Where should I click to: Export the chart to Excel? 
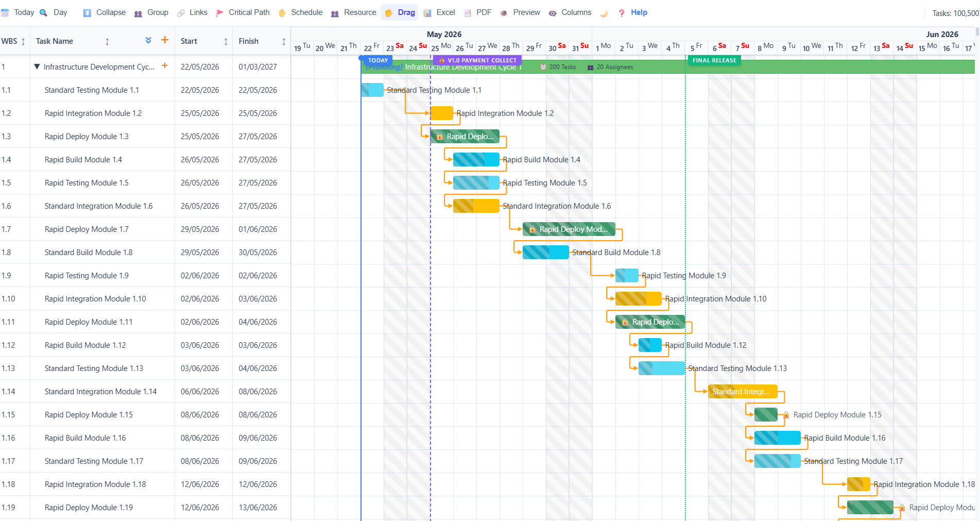pos(439,12)
